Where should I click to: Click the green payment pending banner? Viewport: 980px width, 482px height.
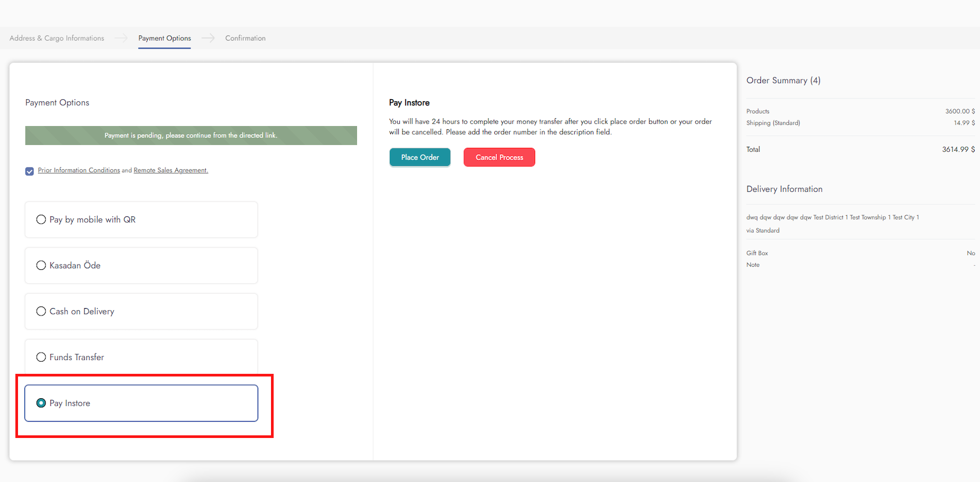[x=191, y=136]
